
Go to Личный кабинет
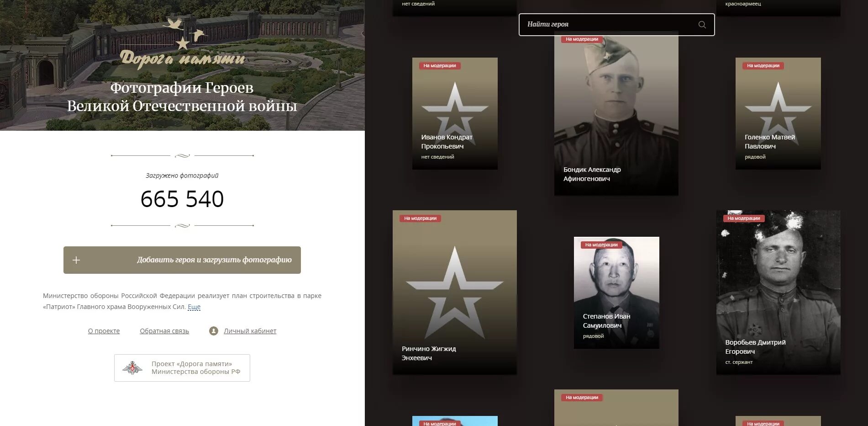250,331
